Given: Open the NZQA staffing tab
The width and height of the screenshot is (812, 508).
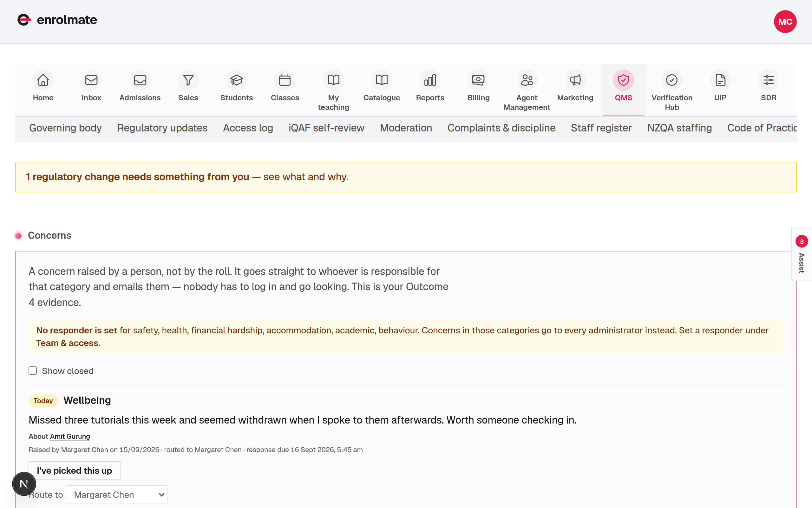Looking at the screenshot, I should click(x=679, y=128).
